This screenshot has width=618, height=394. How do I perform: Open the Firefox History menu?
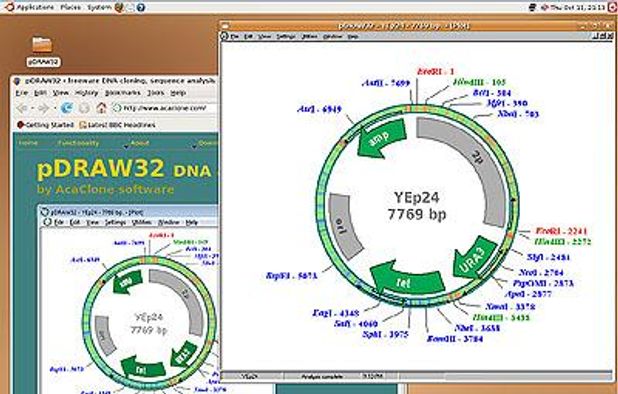point(86,93)
